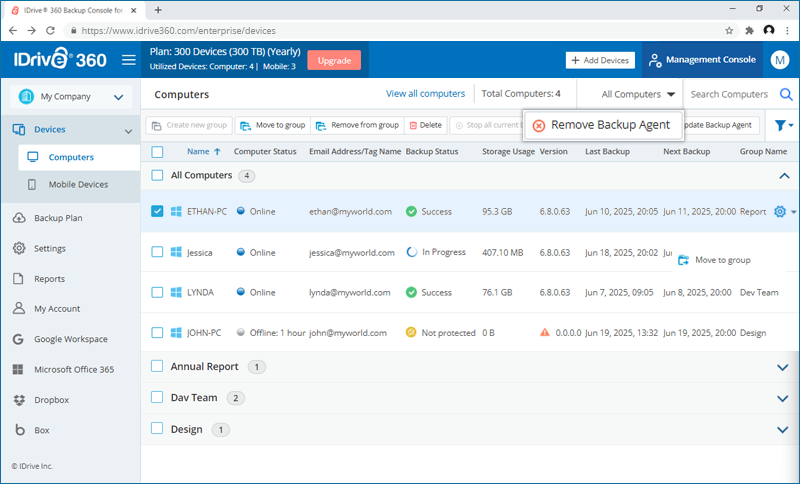Click the Upgrade button

(333, 60)
